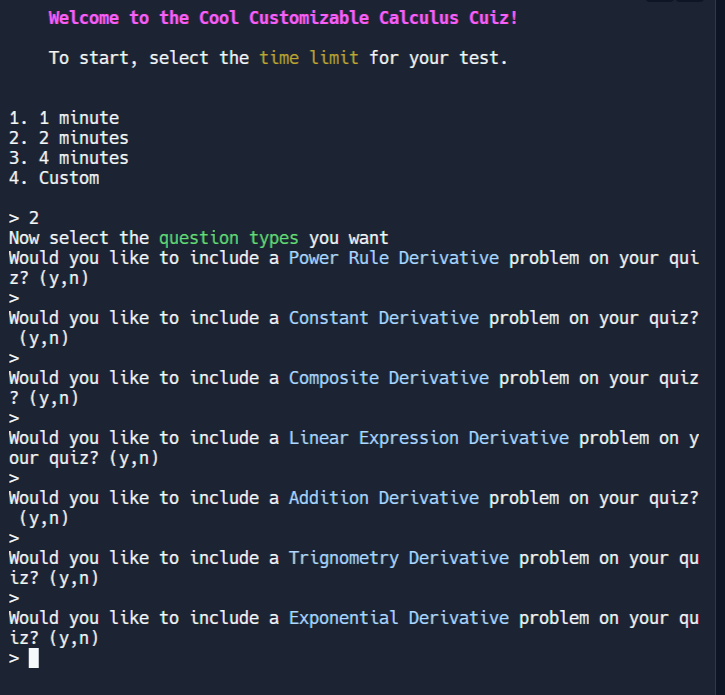Select the "Addition Derivative" blue text
Screen dimensions: 725x695
coord(383,498)
